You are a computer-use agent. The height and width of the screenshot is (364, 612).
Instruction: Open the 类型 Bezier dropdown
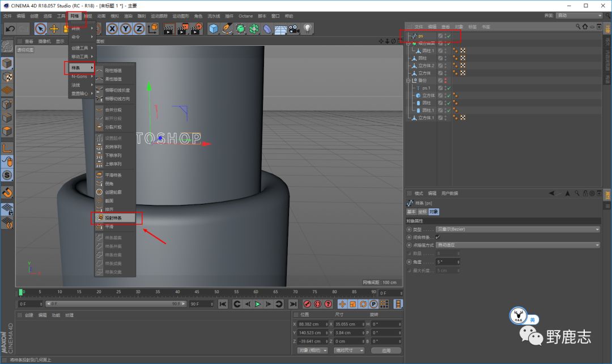[x=518, y=229]
